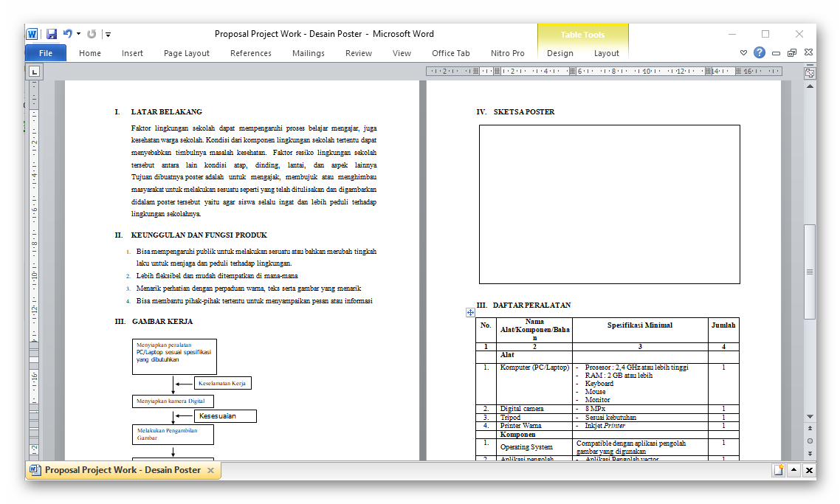Toggle ruler visibility above the scrollbar
Screen dimensions: 840x504
[x=810, y=72]
